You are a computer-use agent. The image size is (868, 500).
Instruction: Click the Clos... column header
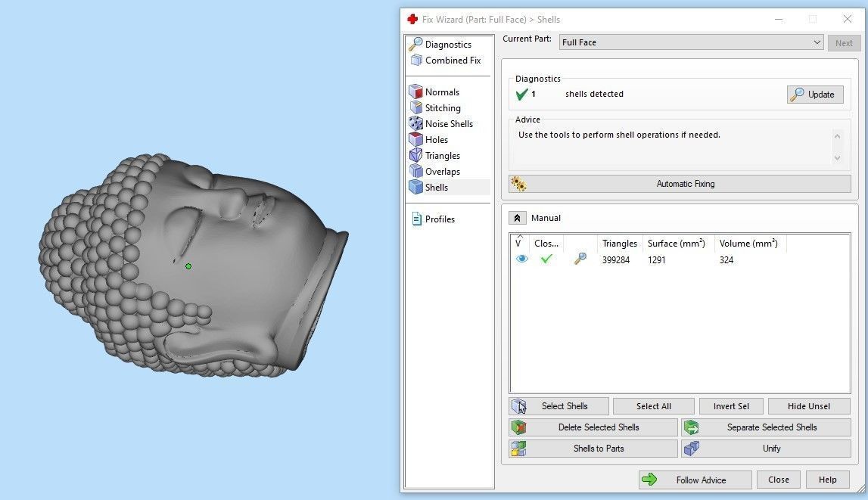pos(546,244)
